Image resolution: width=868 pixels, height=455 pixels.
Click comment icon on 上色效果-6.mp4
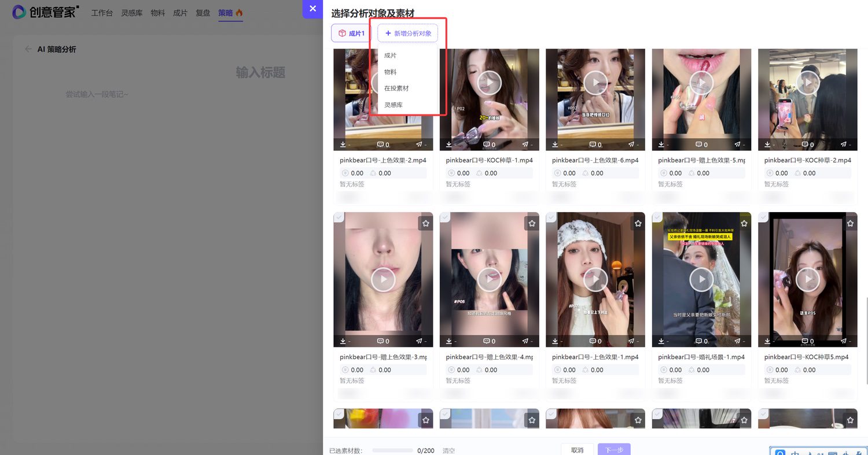(x=593, y=145)
